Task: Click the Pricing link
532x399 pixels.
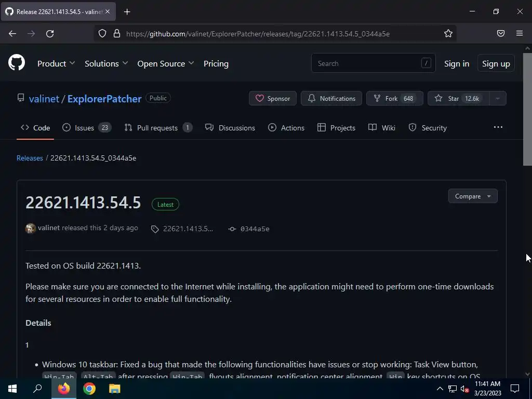Action: click(x=216, y=63)
